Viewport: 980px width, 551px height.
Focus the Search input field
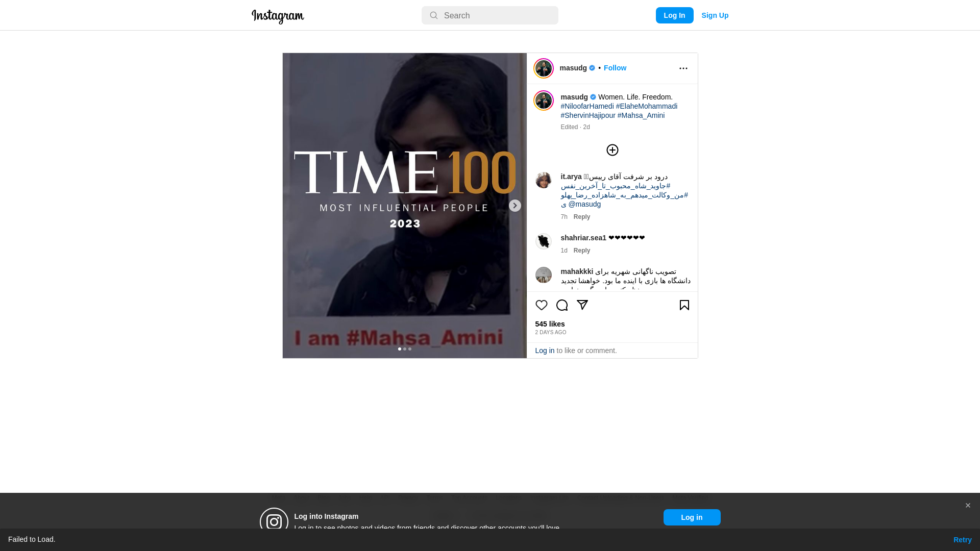[489, 15]
